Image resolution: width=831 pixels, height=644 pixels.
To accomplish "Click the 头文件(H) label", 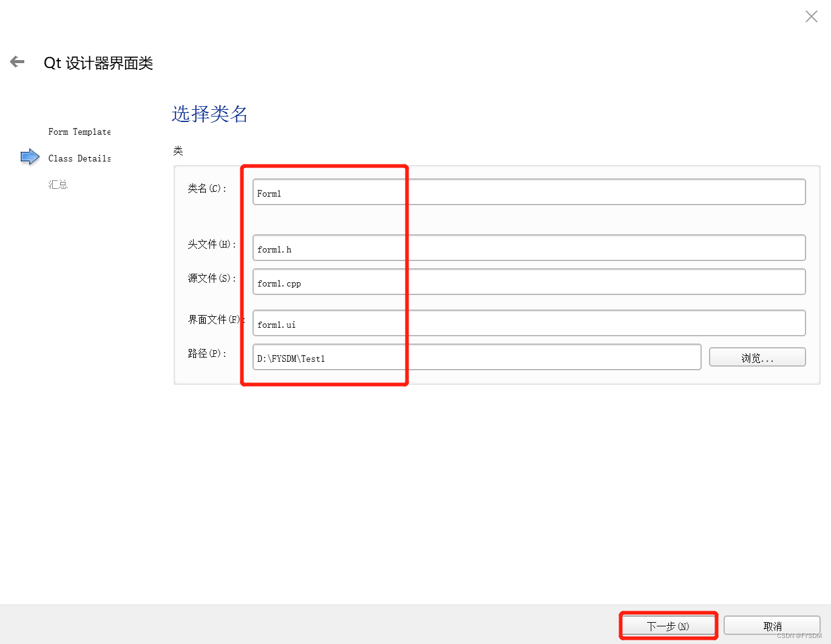I will pyautogui.click(x=212, y=245).
